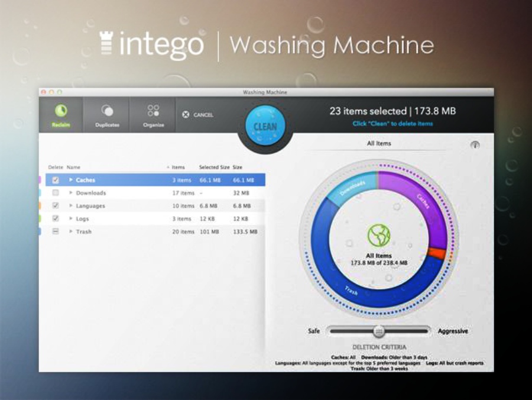532x400 pixels.
Task: Click the DELETION CRITERIA heading
Action: pyautogui.click(x=379, y=347)
